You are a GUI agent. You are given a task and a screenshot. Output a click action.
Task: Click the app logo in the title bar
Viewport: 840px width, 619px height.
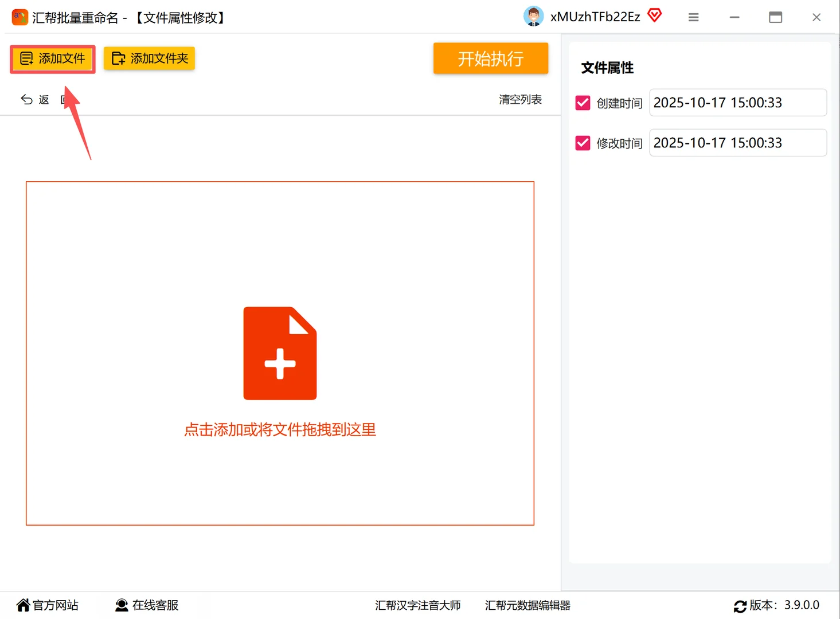point(19,17)
